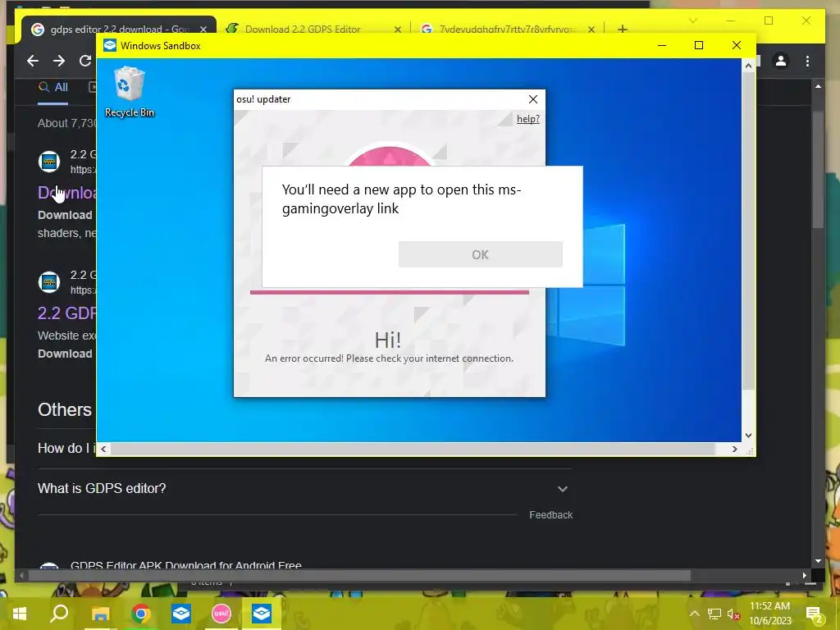Click the Sandbox vertical scrollbar down arrow
This screenshot has width=840, height=630.
pos(748,436)
